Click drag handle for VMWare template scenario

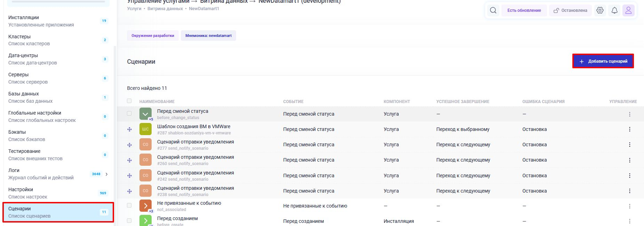[129, 129]
